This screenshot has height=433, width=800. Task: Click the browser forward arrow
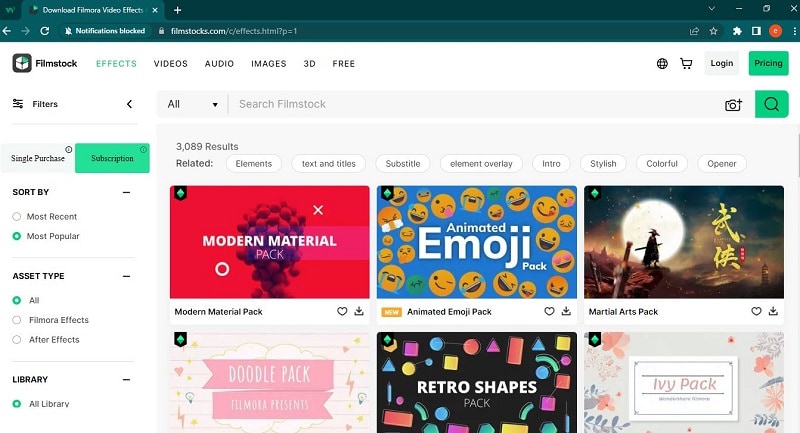26,31
